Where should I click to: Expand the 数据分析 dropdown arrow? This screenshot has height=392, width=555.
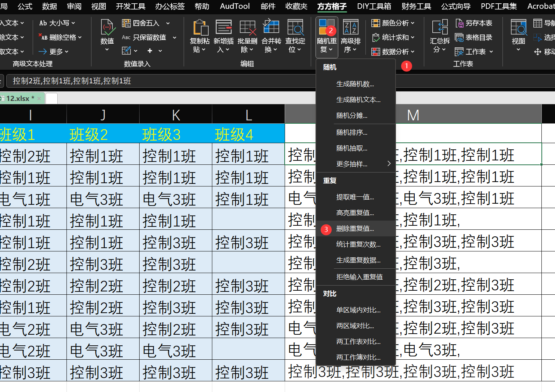412,52
